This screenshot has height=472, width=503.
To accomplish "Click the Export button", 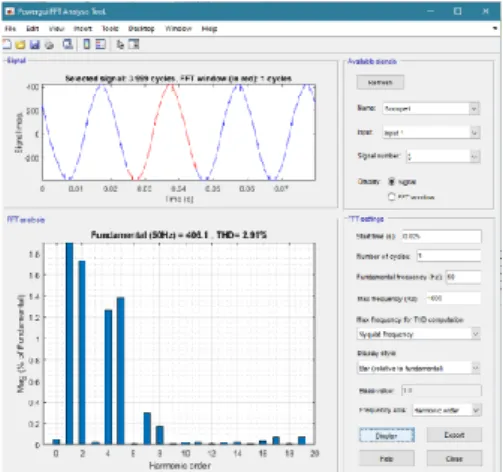I will click(454, 435).
